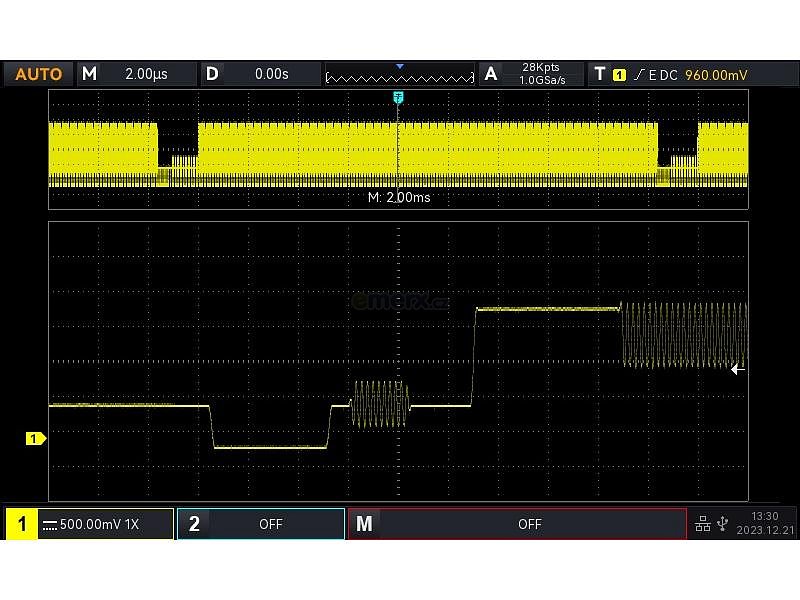Click the trigger level arrow on right edge
Screen dimensions: 800x600
738,369
